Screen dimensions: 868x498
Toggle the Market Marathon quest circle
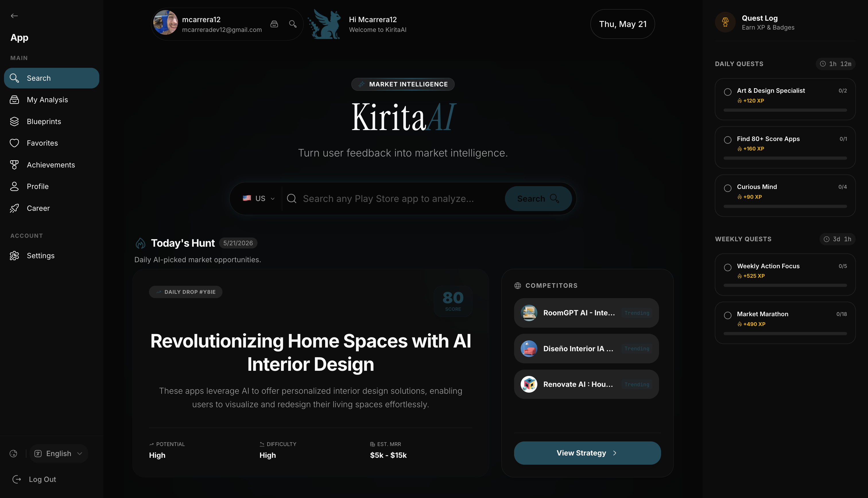pyautogui.click(x=728, y=315)
